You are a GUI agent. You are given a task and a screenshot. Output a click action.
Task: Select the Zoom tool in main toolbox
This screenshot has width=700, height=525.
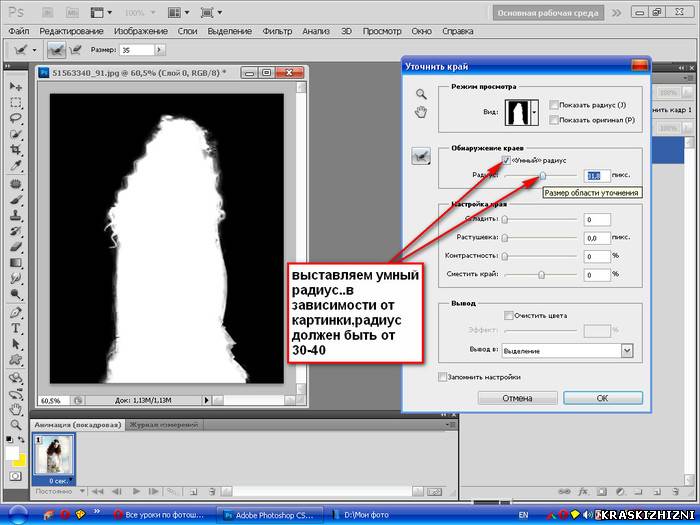(x=16, y=425)
